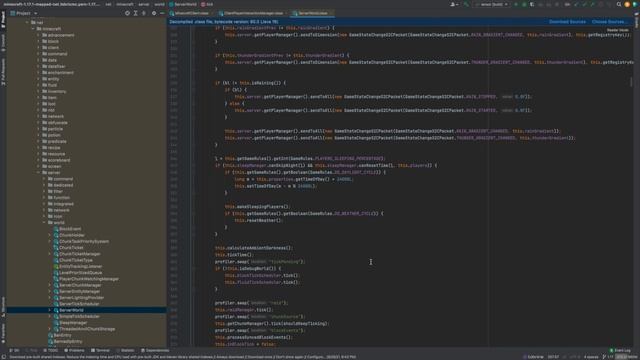Open the Event Log

coord(620,351)
